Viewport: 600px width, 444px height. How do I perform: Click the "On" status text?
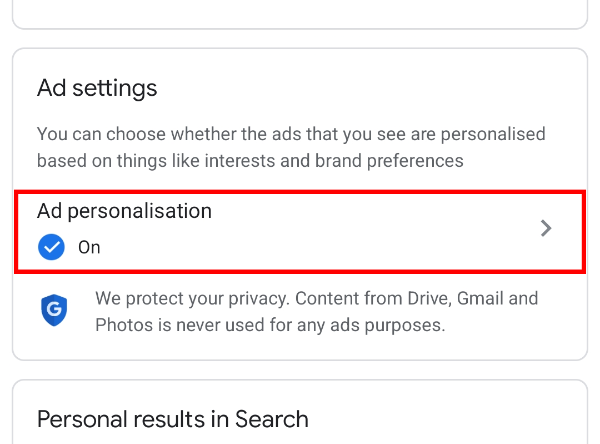click(x=90, y=247)
